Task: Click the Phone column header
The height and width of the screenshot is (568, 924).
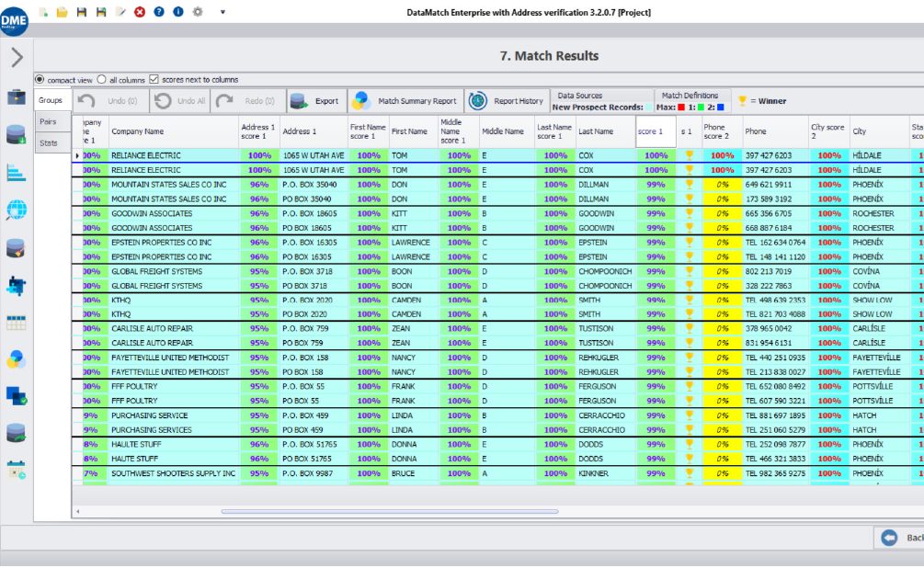Action: click(775, 131)
